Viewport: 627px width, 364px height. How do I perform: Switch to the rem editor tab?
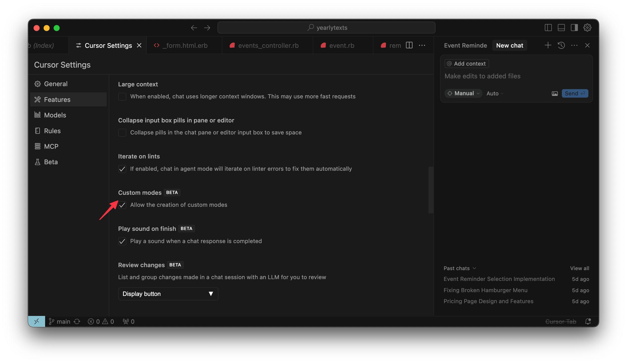point(391,45)
